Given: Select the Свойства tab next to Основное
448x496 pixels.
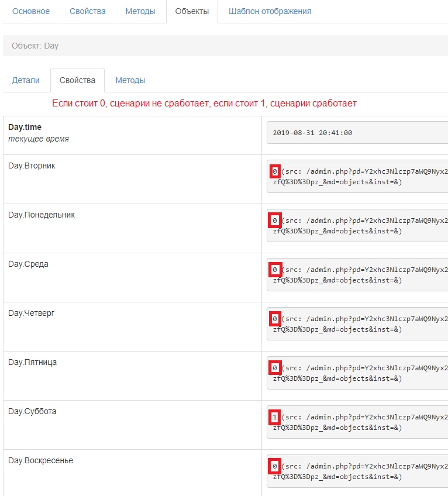Looking at the screenshot, I should [88, 11].
